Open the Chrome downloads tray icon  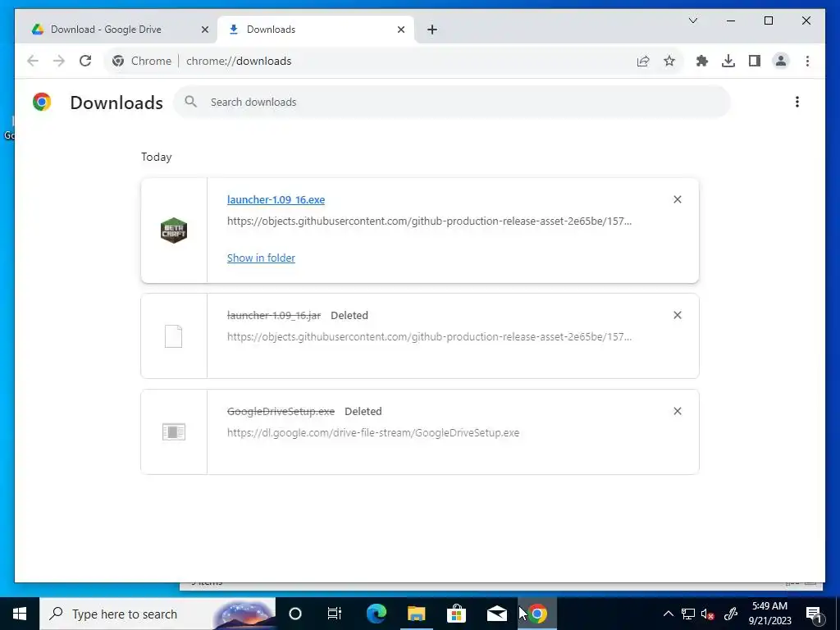728,61
